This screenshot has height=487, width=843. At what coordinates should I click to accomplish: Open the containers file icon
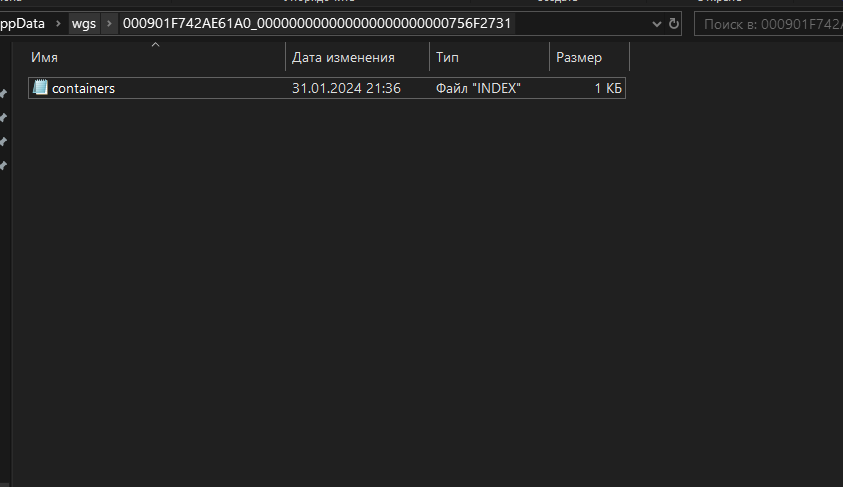(x=40, y=87)
